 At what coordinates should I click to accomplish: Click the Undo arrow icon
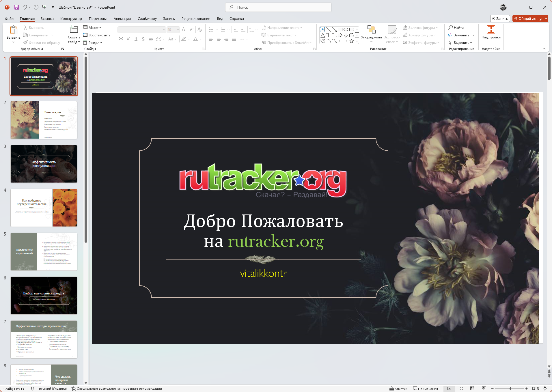coord(25,7)
